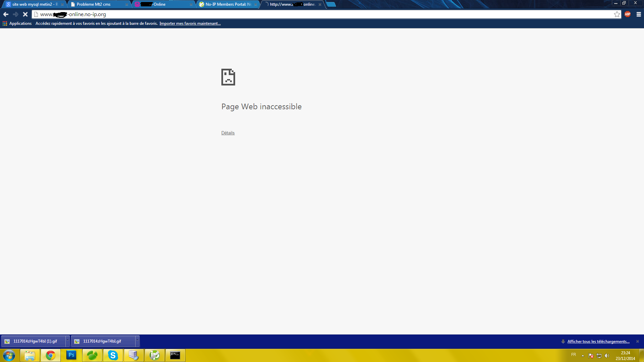
Task: Expand options for 1117014zHgwT4bI (1).gif download
Action: (67, 341)
